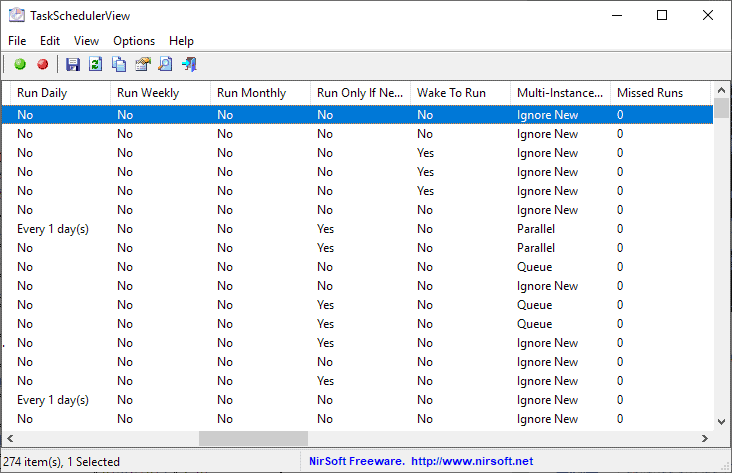Click the Refresh toolbar icon
Image resolution: width=732 pixels, height=473 pixels.
pyautogui.click(x=96, y=64)
